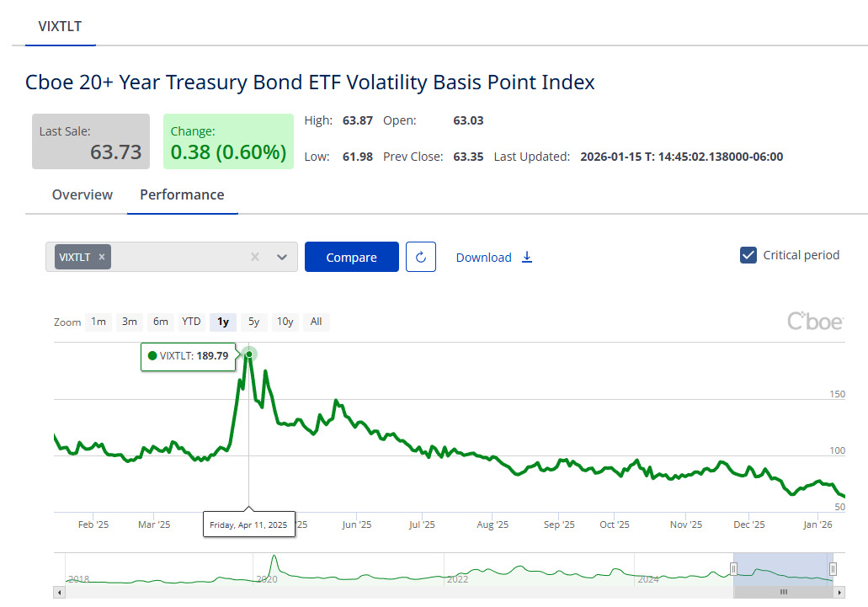Screen dimensions: 868x607
Task: Click the download arrow icon
Action: pyautogui.click(x=527, y=257)
